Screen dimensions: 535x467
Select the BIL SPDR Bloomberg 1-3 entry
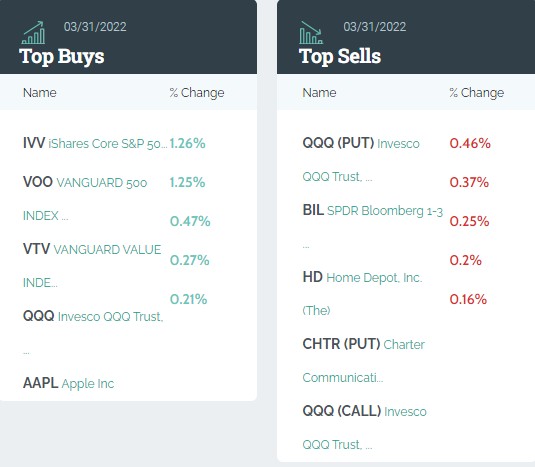click(x=373, y=227)
